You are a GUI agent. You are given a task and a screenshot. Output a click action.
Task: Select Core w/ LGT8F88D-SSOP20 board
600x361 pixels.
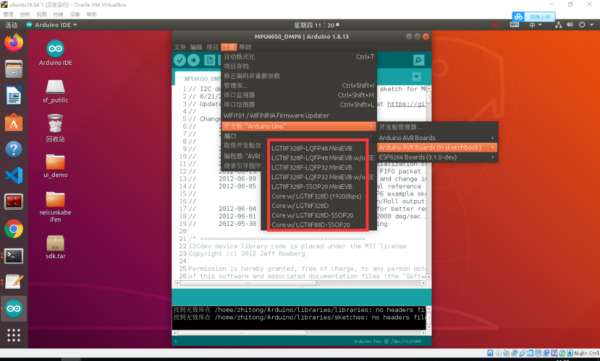tap(318, 225)
